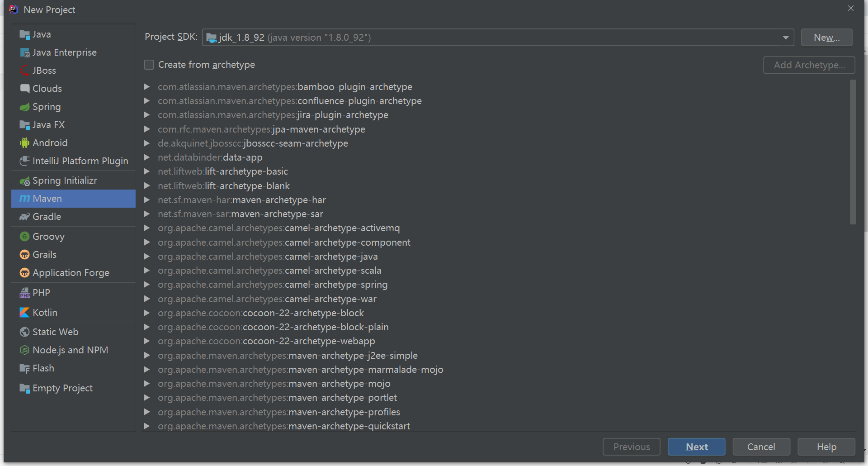Expand camel-archetype-component entry
The height and width of the screenshot is (466, 868).
tap(147, 242)
